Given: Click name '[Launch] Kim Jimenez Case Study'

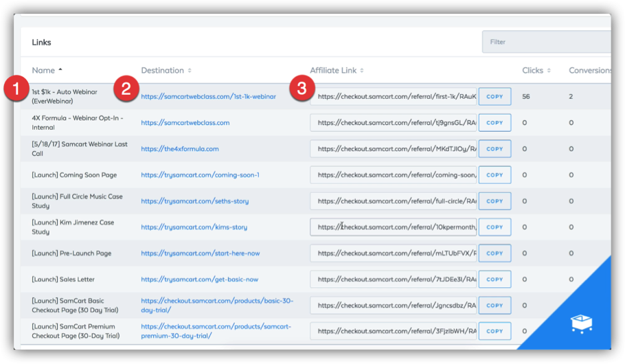Looking at the screenshot, I should pos(73,227).
